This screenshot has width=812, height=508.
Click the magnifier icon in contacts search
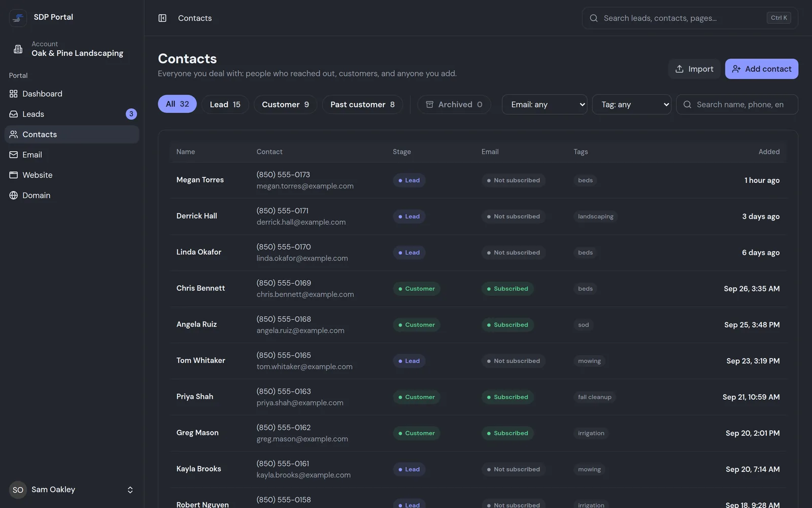tap(688, 105)
